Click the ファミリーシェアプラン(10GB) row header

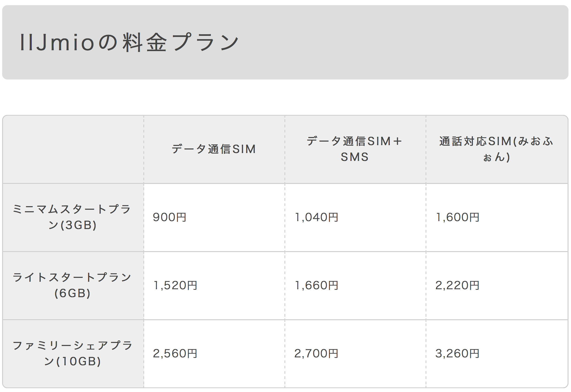pos(73,354)
